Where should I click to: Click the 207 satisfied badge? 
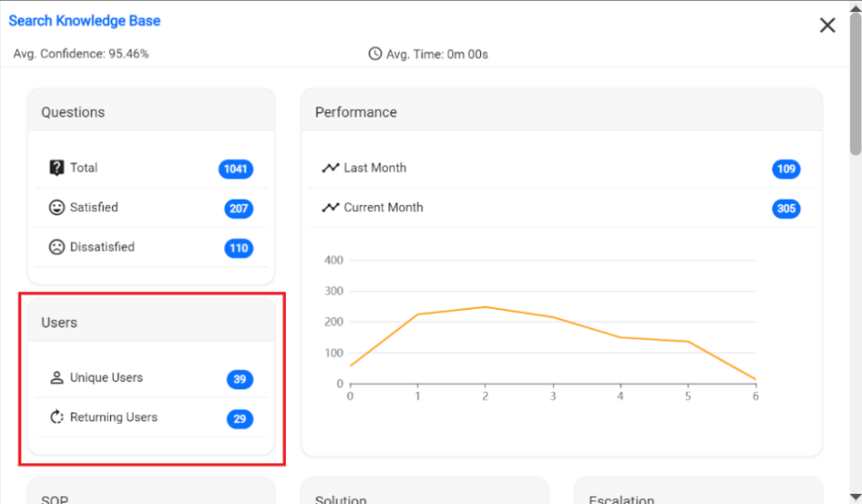coord(238,208)
